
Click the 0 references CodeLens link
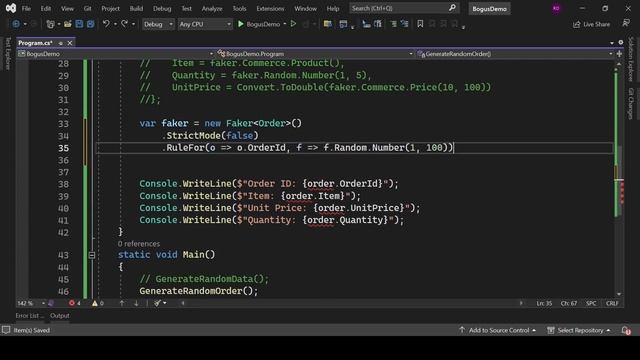[139, 244]
